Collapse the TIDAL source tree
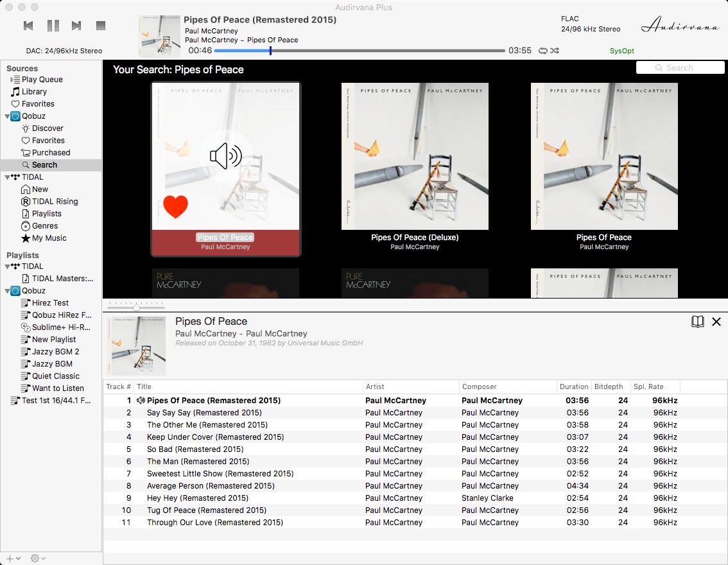This screenshot has width=728, height=565. coord(7,177)
